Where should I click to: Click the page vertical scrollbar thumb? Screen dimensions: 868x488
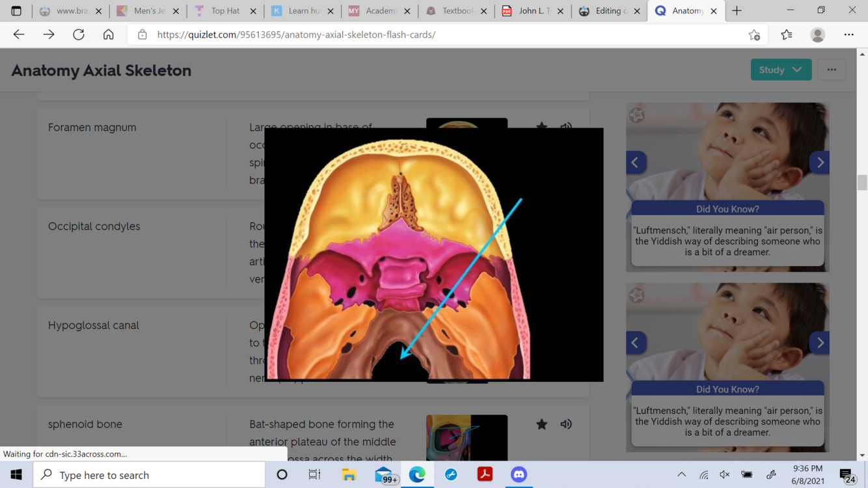point(862,182)
